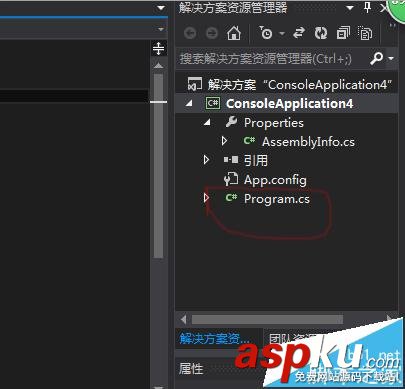Open the editor member navigation dropdown
Viewport: 405px width, 389px height.
(161, 30)
